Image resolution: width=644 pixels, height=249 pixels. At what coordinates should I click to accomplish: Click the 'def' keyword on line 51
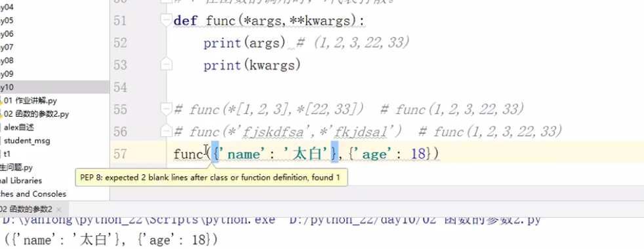pos(185,20)
